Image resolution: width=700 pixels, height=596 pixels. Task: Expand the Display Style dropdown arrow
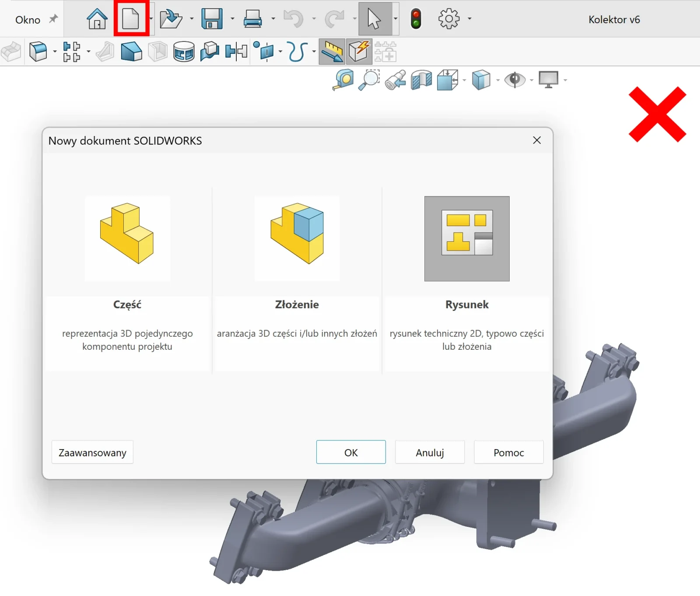coord(498,80)
